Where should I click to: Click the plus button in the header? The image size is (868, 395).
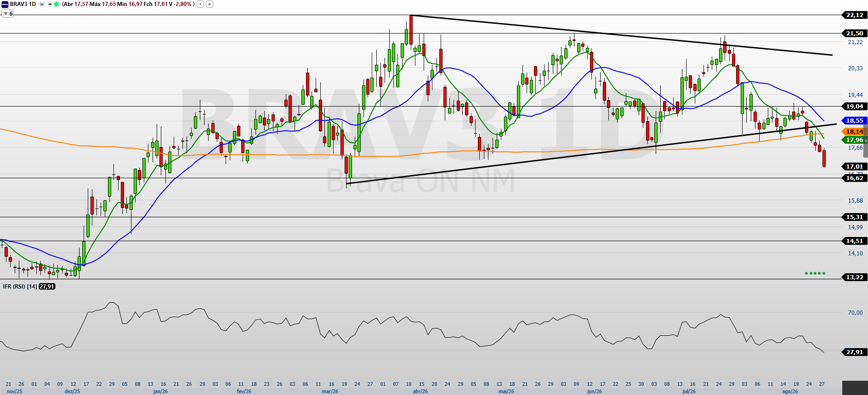pyautogui.click(x=210, y=4)
